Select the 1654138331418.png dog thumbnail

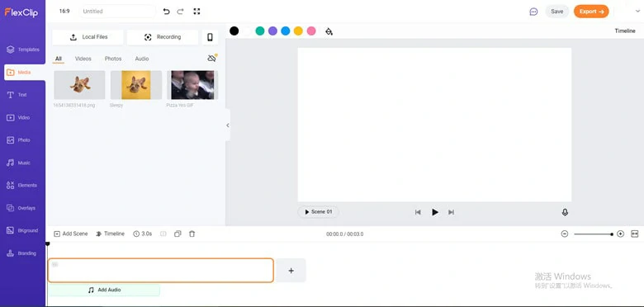[x=79, y=85]
